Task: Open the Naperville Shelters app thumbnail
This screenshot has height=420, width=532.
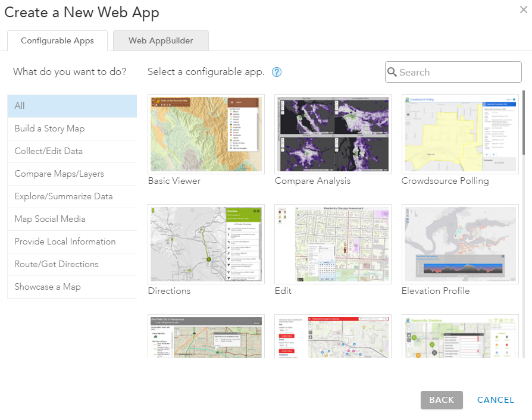Action: [x=460, y=336]
